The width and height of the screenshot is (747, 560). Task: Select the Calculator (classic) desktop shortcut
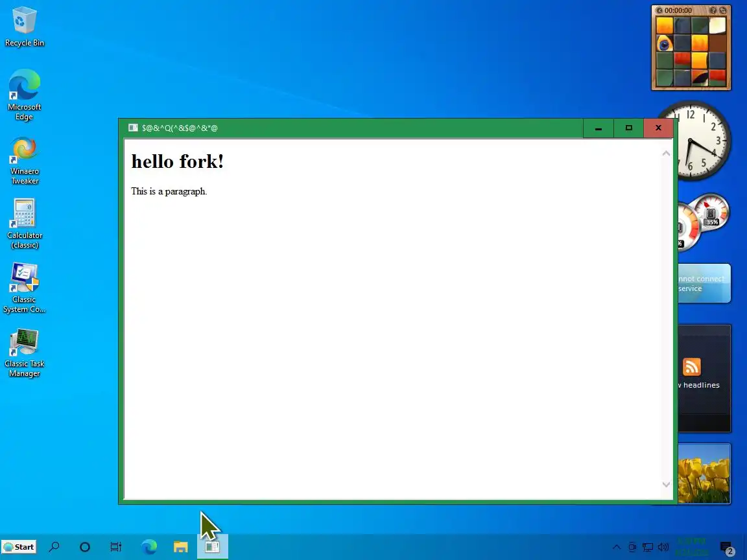click(24, 224)
